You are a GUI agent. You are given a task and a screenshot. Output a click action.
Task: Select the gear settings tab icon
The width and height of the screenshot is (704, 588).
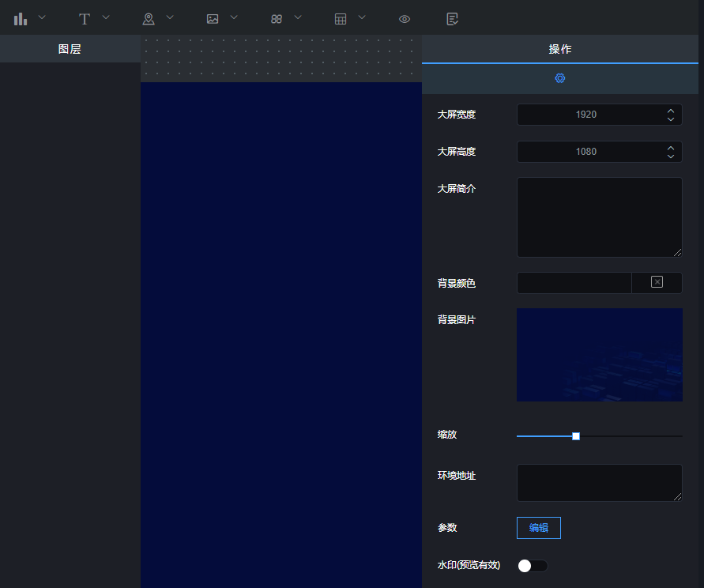point(560,78)
